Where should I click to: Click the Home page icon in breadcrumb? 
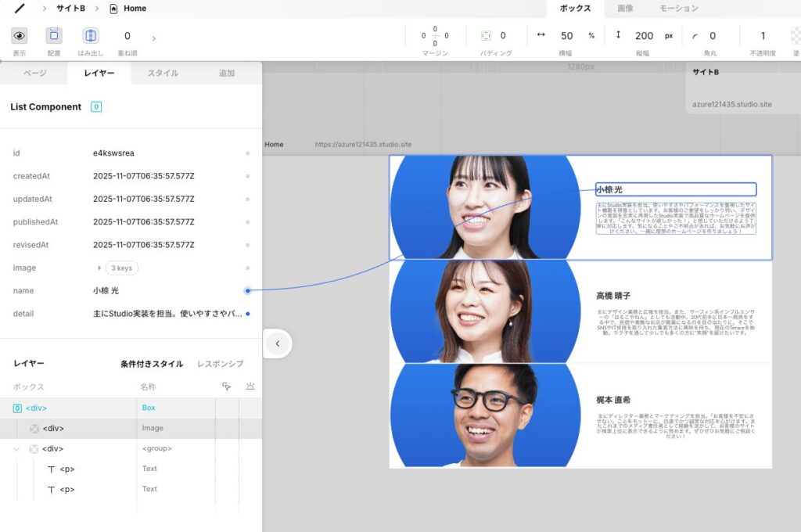tap(114, 9)
